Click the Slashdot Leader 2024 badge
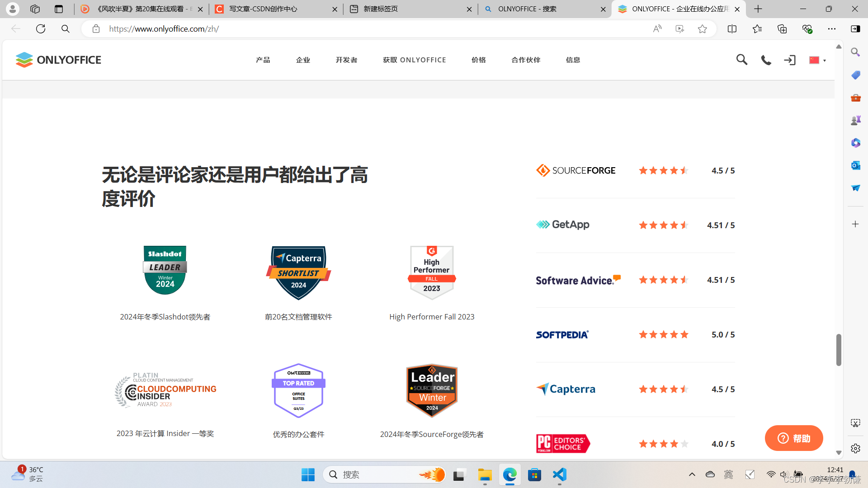This screenshot has width=868, height=488. (165, 270)
